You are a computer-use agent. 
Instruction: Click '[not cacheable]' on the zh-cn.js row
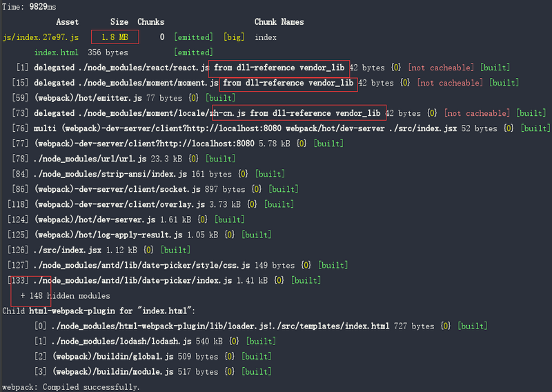477,113
